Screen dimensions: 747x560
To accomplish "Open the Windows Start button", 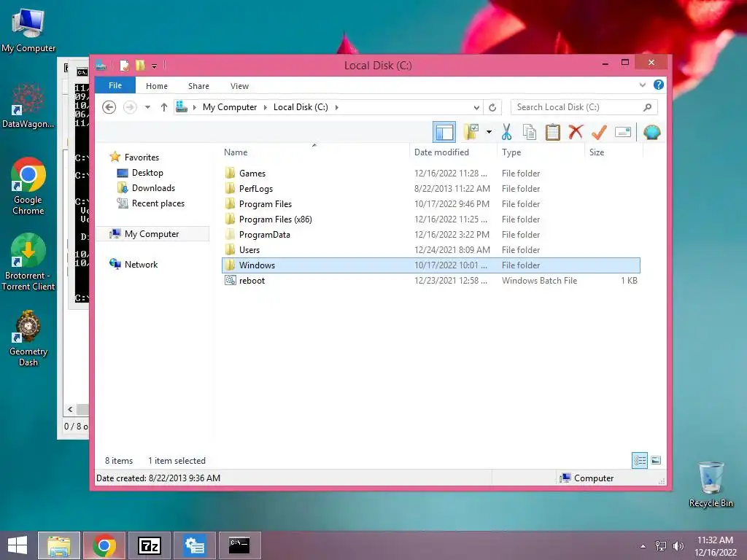I will coord(18,545).
